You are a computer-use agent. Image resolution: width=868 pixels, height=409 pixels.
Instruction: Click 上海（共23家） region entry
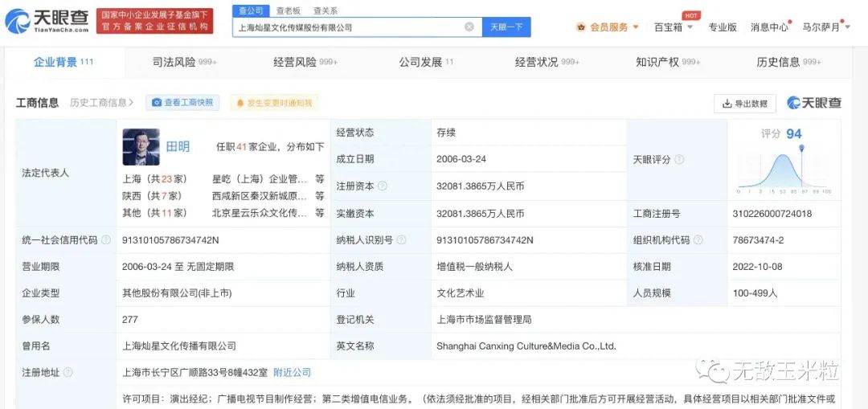pyautogui.click(x=154, y=178)
